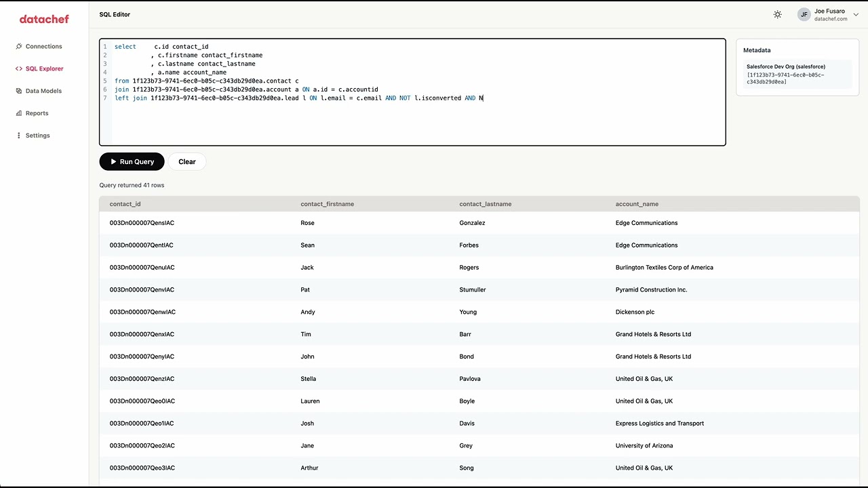Click the Reports bar chart icon
The image size is (868, 488).
[x=19, y=113]
